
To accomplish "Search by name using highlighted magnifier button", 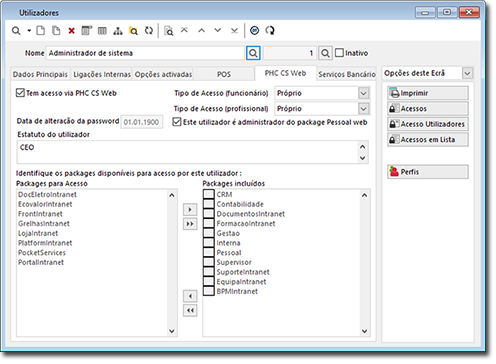I will pyautogui.click(x=253, y=53).
